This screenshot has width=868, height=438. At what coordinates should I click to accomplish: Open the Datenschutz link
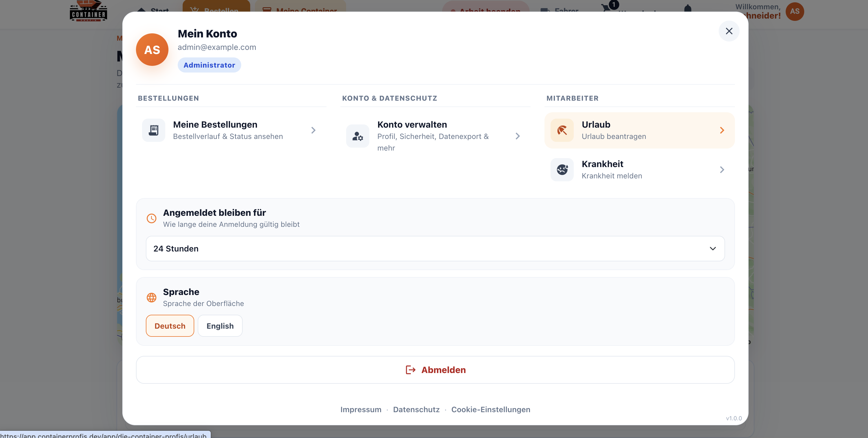[x=416, y=409]
